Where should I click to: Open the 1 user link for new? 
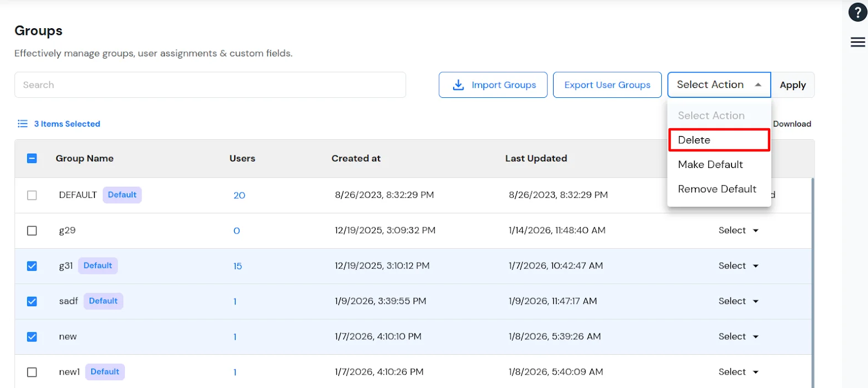(x=235, y=337)
